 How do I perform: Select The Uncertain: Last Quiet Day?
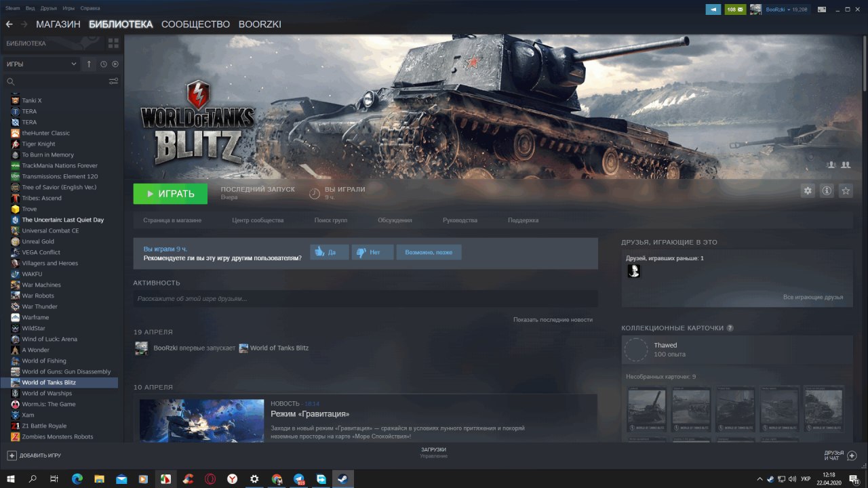(x=62, y=220)
